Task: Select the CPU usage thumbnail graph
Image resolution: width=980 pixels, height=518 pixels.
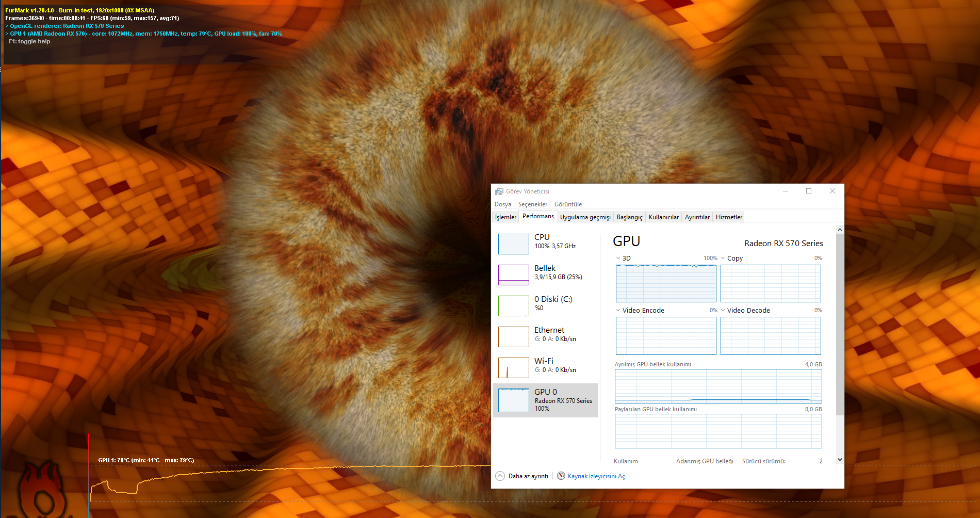Action: (x=514, y=244)
